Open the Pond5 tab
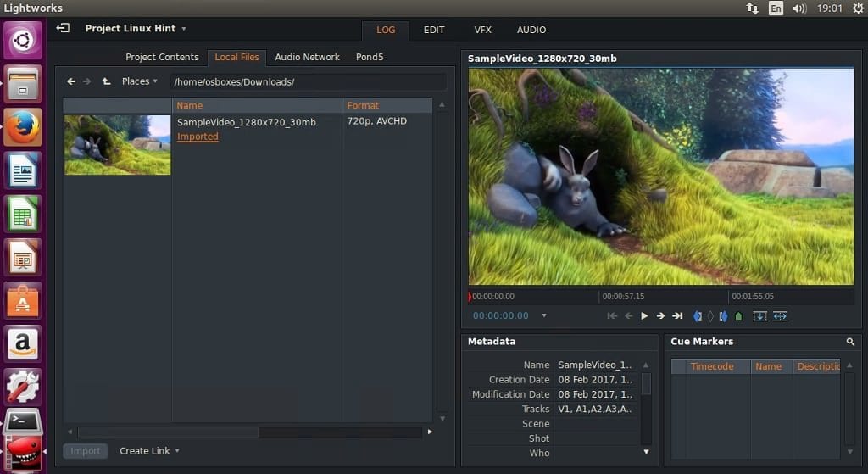Screen dimensions: 868x474 (370, 57)
